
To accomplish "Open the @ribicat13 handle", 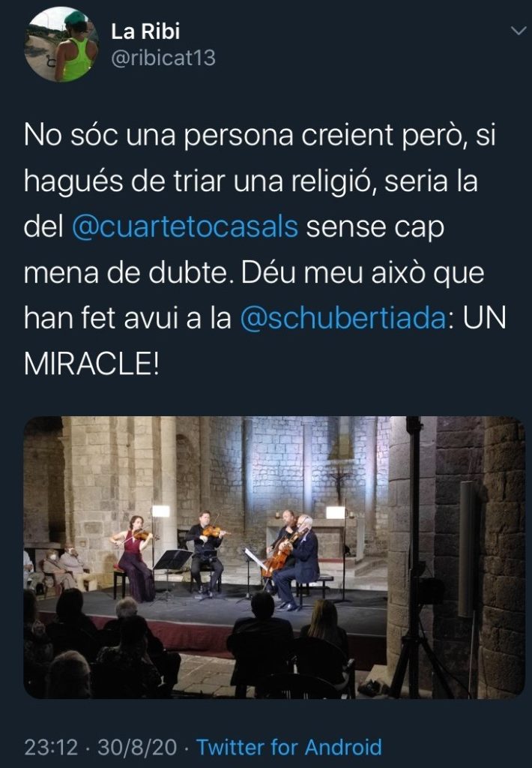I will click(x=163, y=58).
